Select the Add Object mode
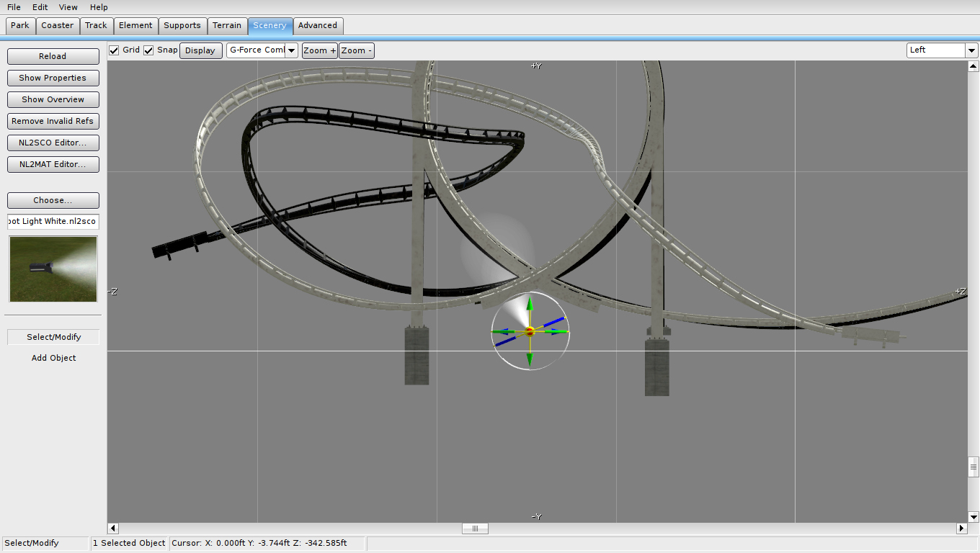The width and height of the screenshot is (980, 553). tap(53, 358)
